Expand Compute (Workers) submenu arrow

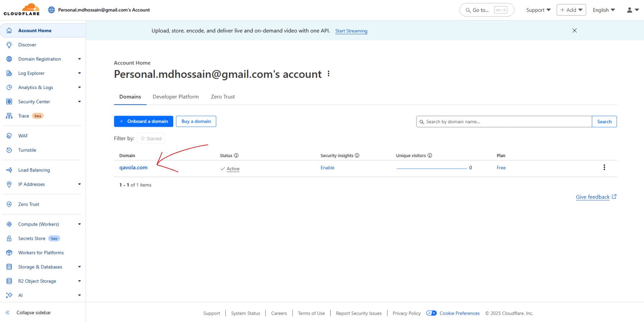pos(80,224)
